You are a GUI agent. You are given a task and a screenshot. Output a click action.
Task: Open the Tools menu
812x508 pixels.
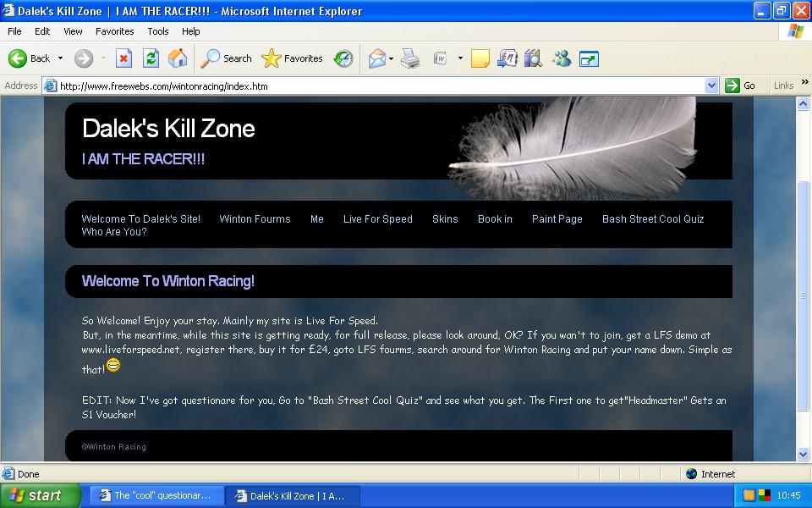158,31
